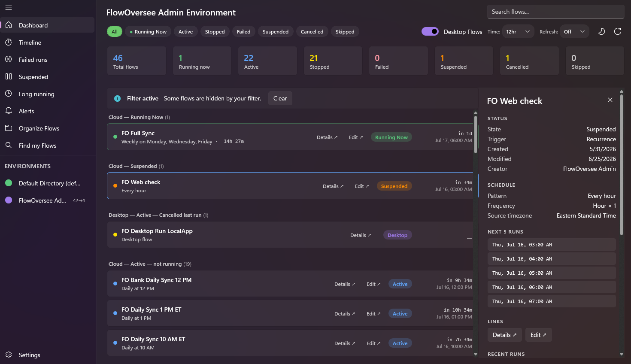Click the Suspended pause icon in sidebar
Image resolution: width=631 pixels, height=364 pixels.
click(9, 76)
